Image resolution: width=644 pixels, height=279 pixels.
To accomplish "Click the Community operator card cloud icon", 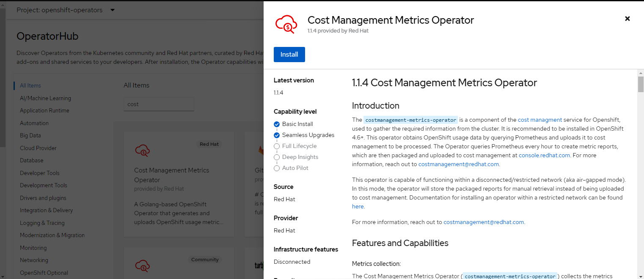I will 142,265.
